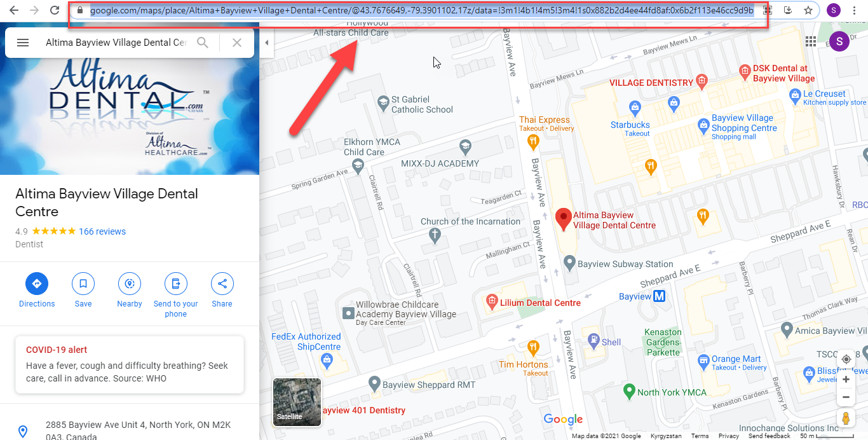This screenshot has height=440, width=868.
Task: Open Google account avatar on map
Action: 839,42
